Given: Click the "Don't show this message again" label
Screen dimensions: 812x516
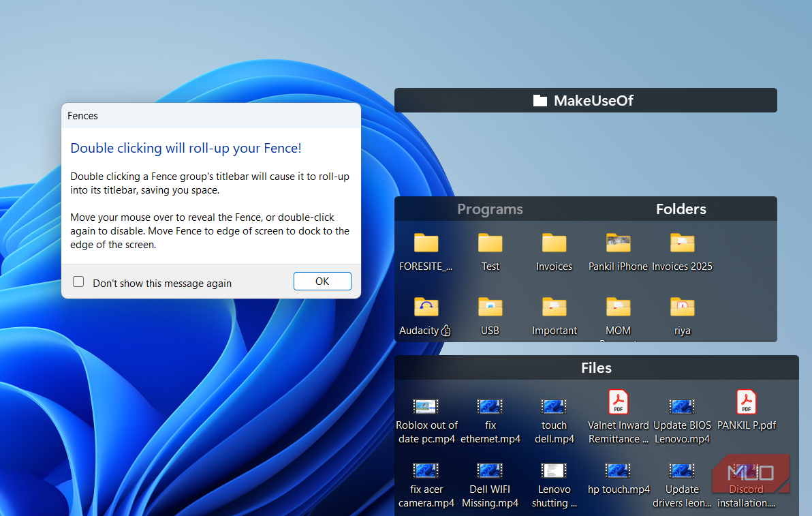Looking at the screenshot, I should [162, 284].
